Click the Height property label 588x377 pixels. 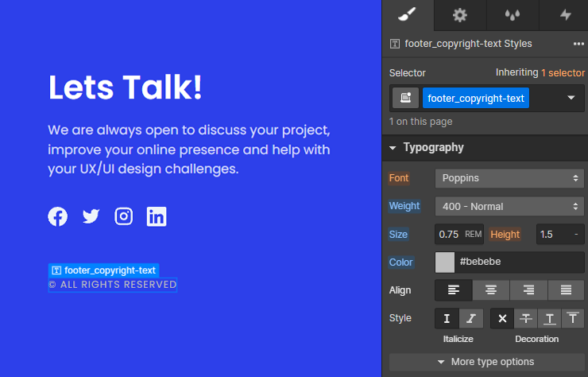(505, 235)
